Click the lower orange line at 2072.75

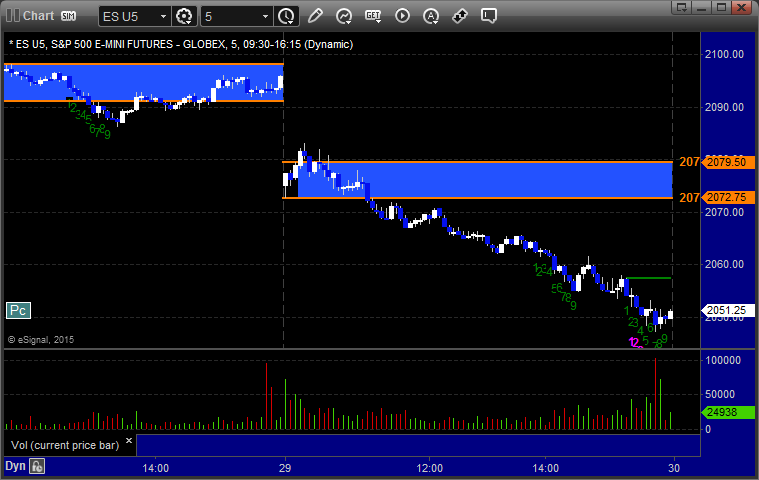point(477,198)
